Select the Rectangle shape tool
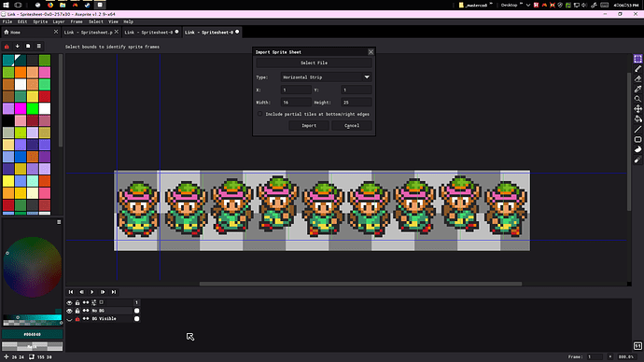This screenshot has width=644, height=362. coord(637,140)
